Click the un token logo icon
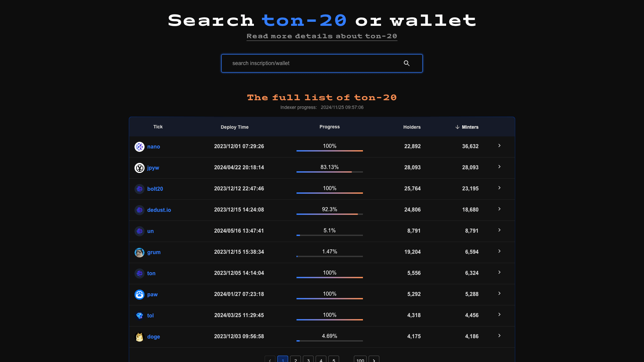Viewport: 644px width, 362px height. click(x=140, y=231)
